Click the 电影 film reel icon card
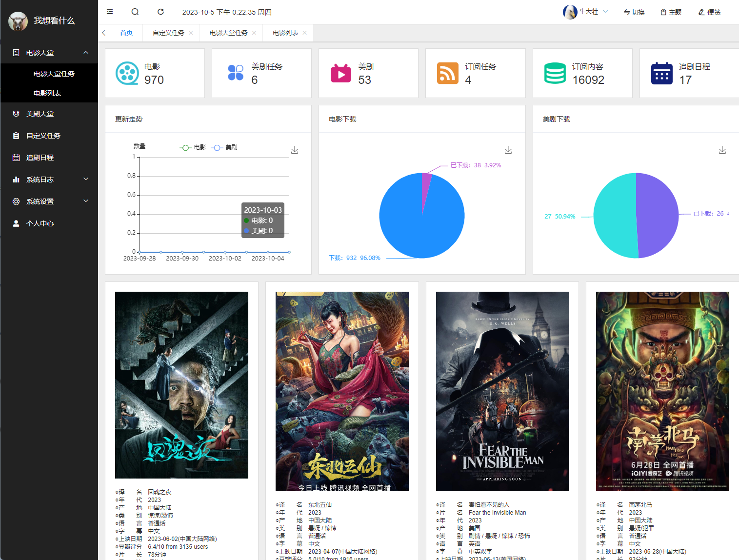This screenshot has height=560, width=739. tap(127, 73)
